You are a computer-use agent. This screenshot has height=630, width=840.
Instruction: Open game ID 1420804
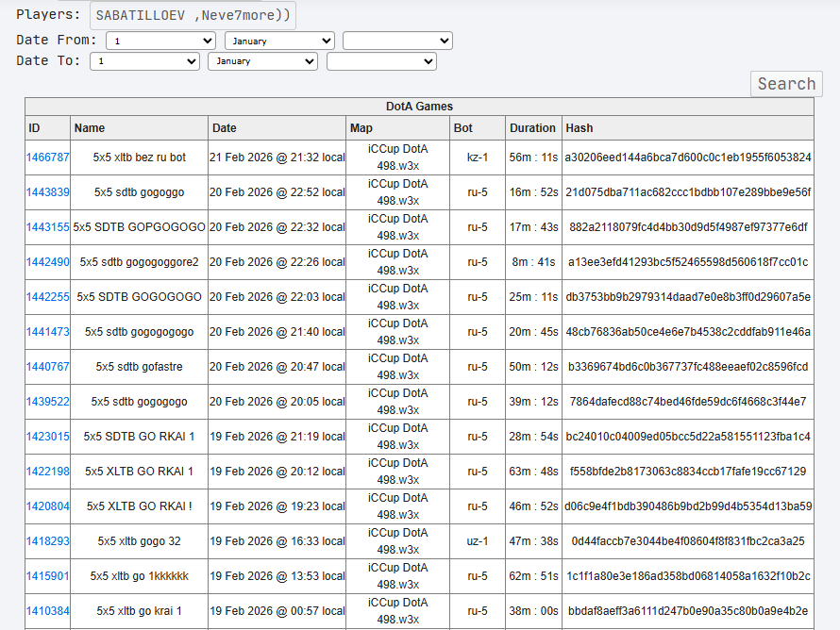(x=48, y=506)
